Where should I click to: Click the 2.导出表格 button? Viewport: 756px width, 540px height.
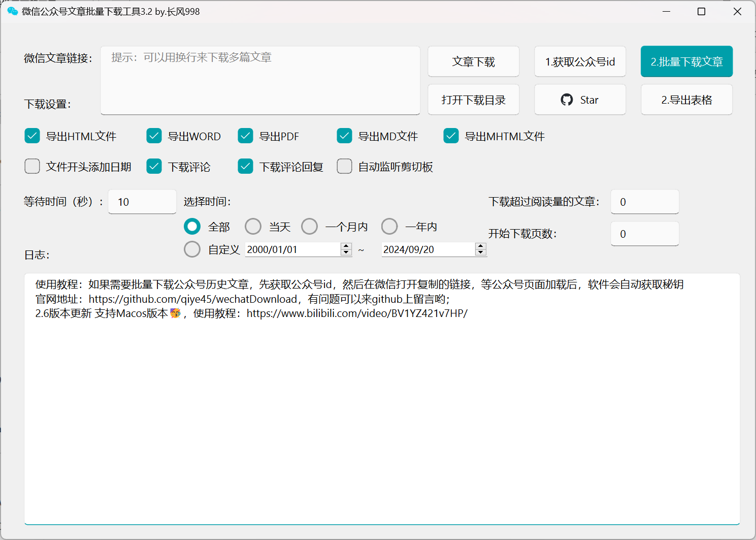pyautogui.click(x=686, y=100)
